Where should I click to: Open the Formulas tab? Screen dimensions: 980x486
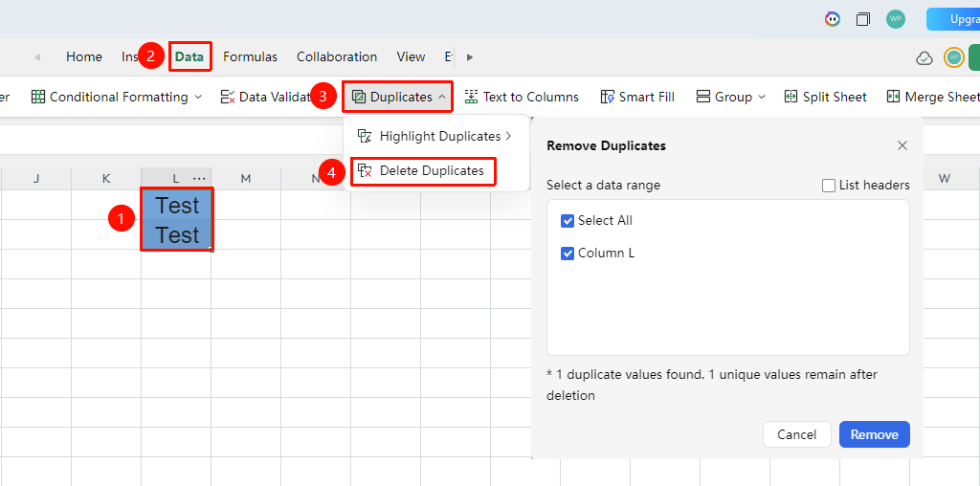[250, 56]
